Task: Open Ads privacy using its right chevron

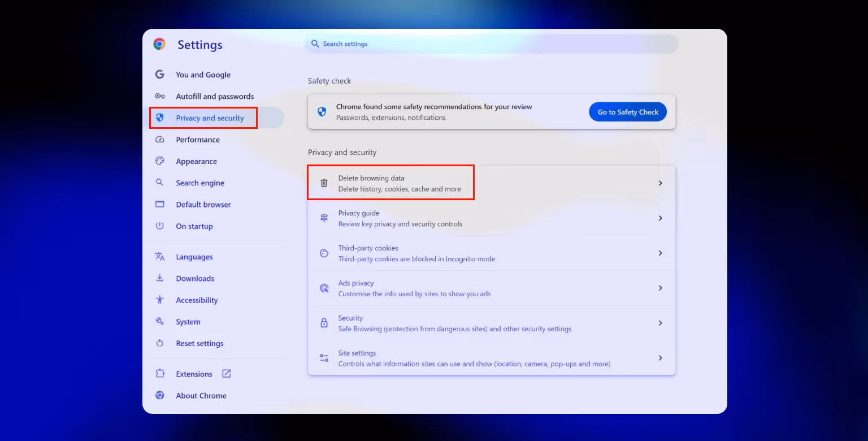Action: [660, 288]
